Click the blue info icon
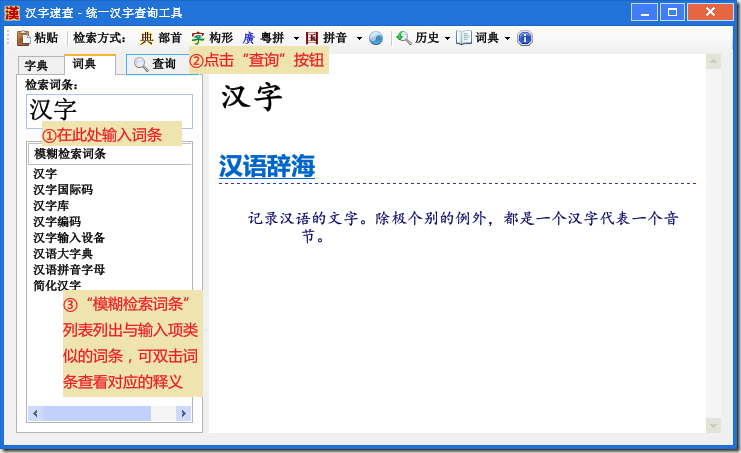 pyautogui.click(x=525, y=38)
